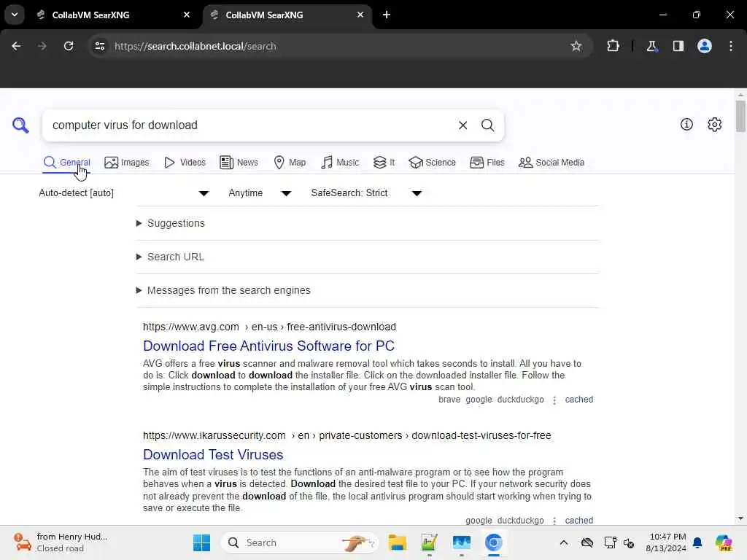Switch to the It category

(384, 163)
